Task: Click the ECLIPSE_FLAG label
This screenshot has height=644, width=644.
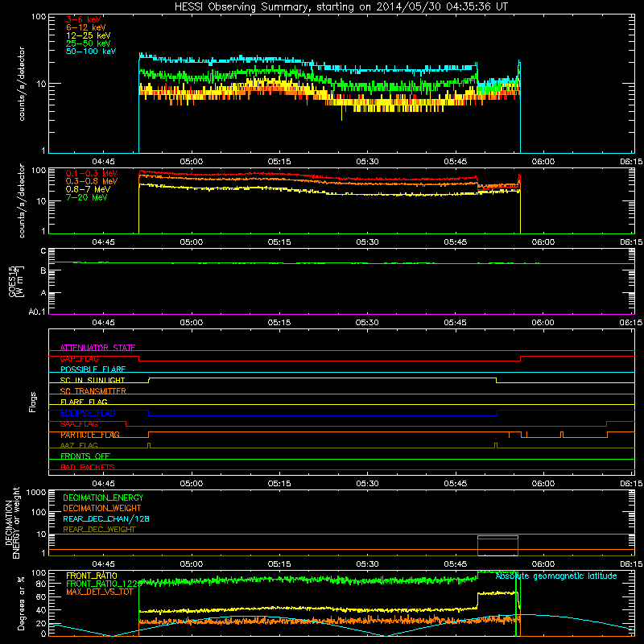Action: (x=88, y=413)
